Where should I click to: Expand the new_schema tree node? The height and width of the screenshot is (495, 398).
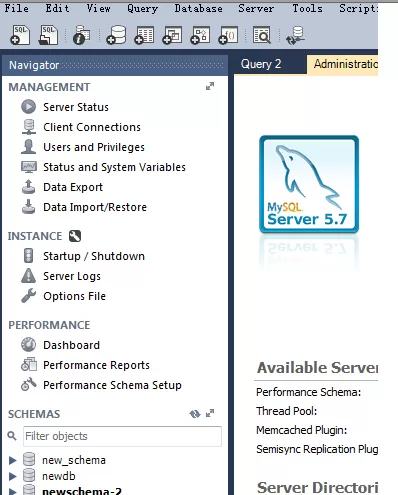click(x=13, y=460)
